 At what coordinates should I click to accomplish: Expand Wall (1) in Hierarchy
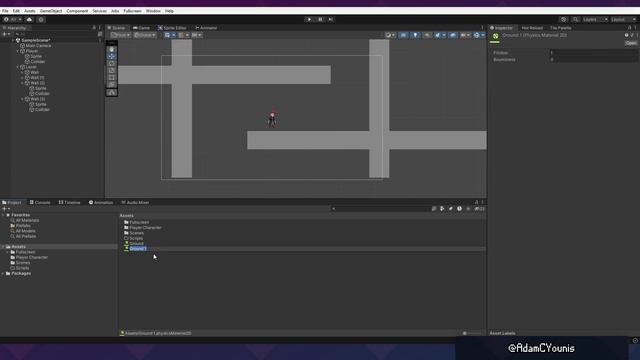tap(22, 78)
